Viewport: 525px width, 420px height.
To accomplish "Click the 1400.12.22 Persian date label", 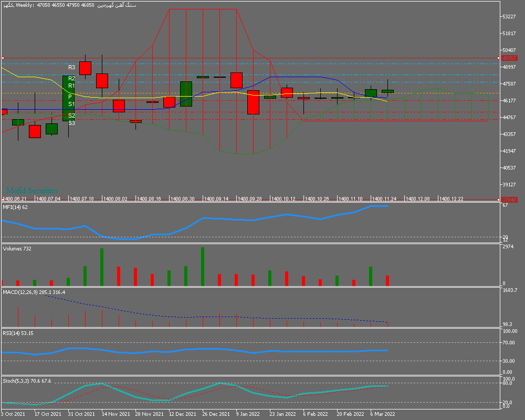I will click(x=451, y=198).
